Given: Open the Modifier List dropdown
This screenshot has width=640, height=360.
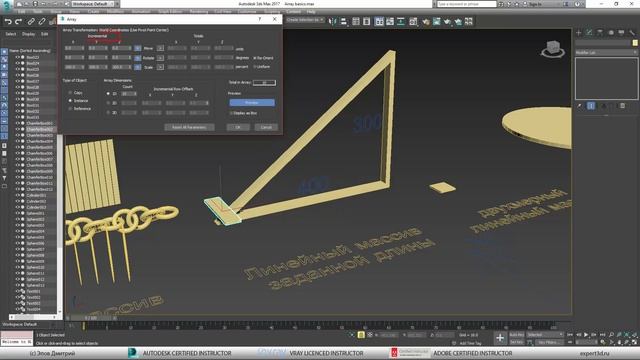Looking at the screenshot, I should pyautogui.click(x=606, y=52).
